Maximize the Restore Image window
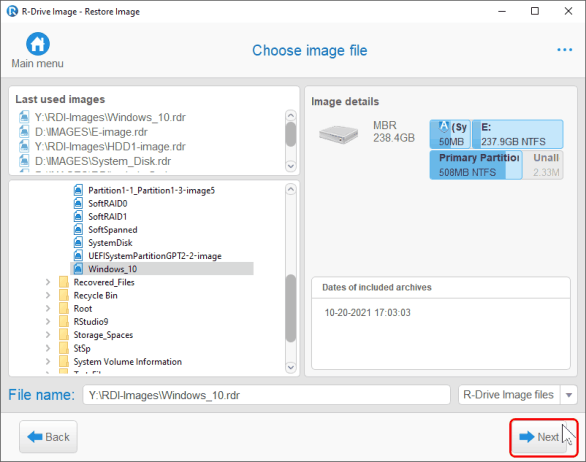 [x=535, y=11]
